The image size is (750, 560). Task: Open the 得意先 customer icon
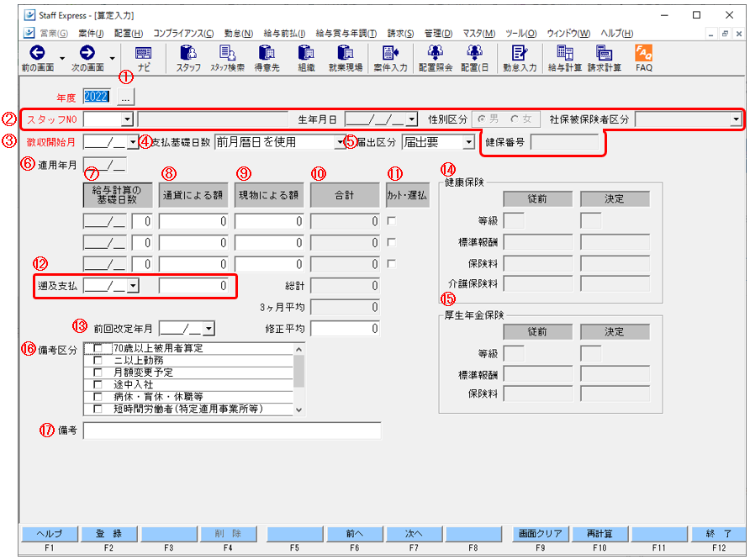point(267,58)
